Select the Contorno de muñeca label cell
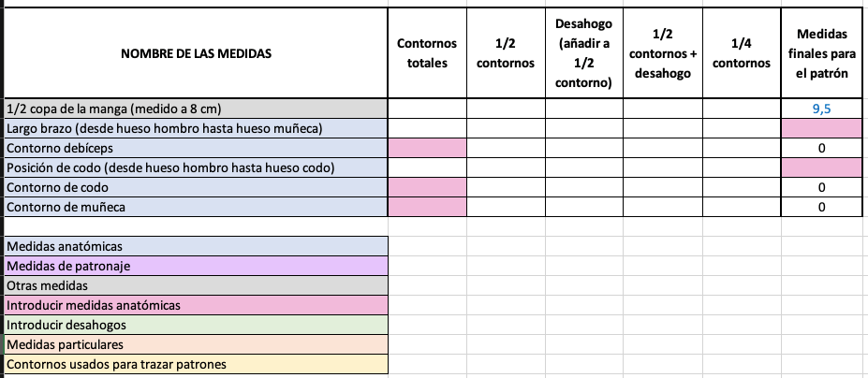This screenshot has width=868, height=378. tap(196, 207)
